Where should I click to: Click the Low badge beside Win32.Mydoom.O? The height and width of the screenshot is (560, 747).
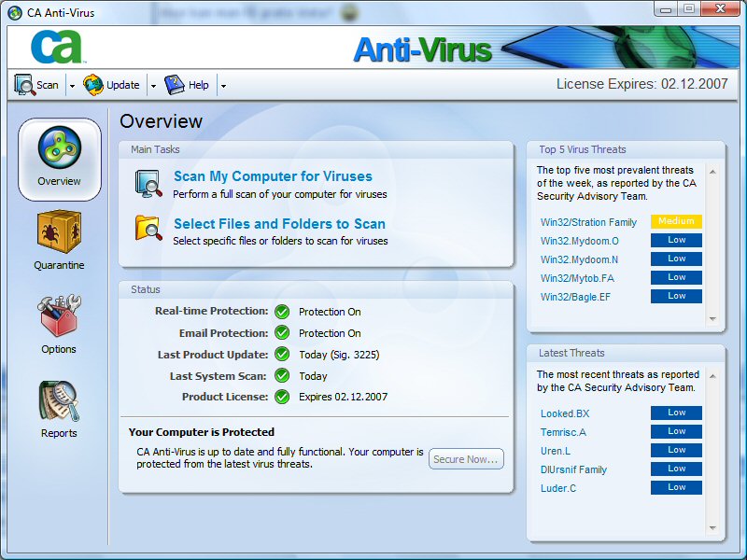tap(676, 240)
